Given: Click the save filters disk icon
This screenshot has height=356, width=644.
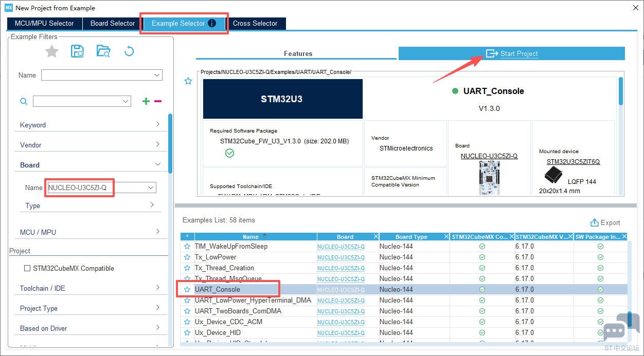Looking at the screenshot, I should [77, 51].
